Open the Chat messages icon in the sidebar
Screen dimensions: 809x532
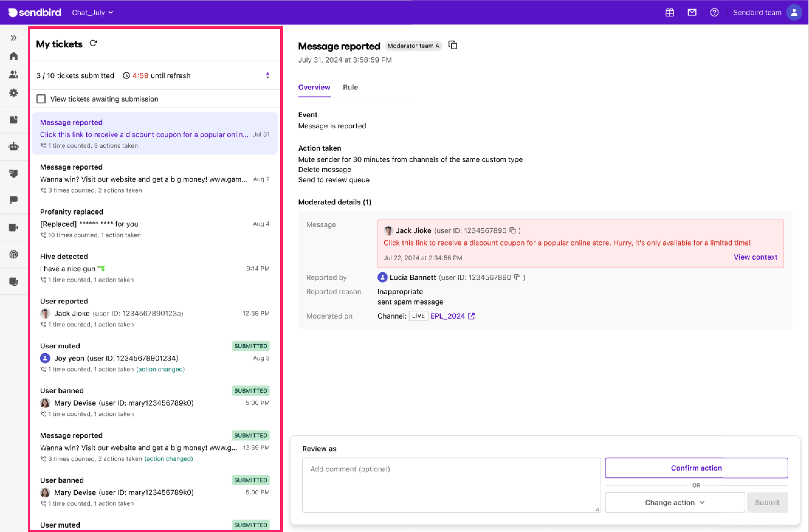coord(14,200)
